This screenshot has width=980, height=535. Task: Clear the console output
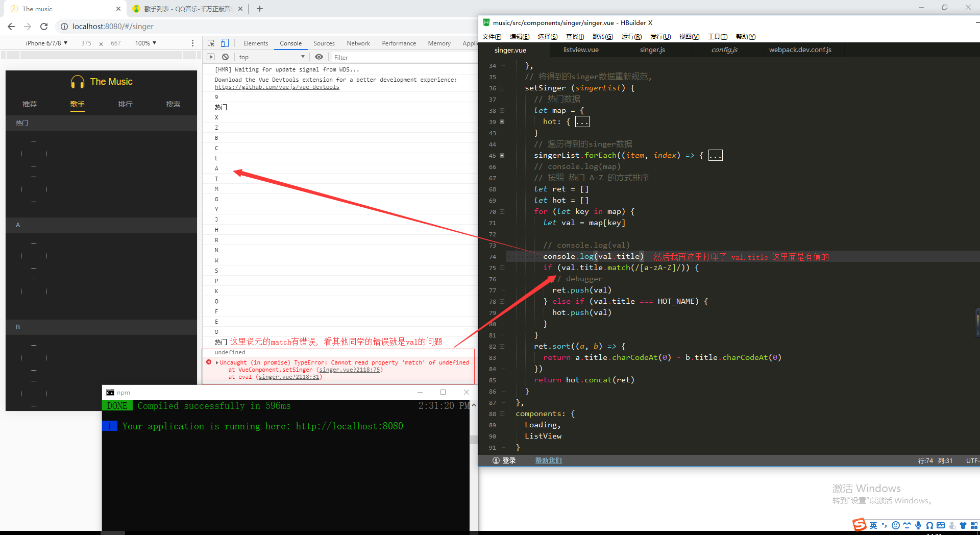click(x=225, y=57)
